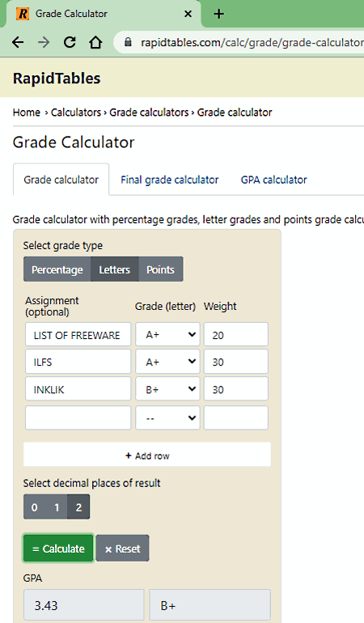Click the browser forward arrow
Screen dimensions: 364x623
click(x=44, y=42)
